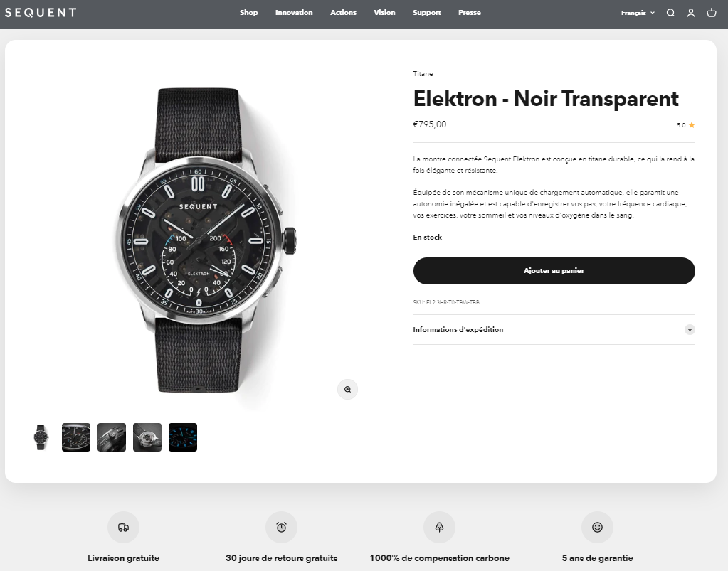Click the alarm clock return icon
The width and height of the screenshot is (728, 571).
pos(281,528)
